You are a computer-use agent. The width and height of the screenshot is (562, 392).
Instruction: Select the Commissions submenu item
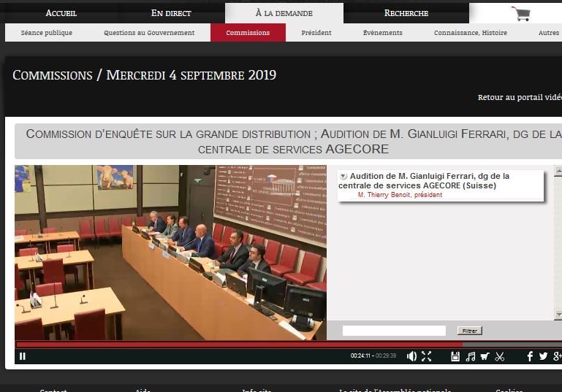click(248, 33)
